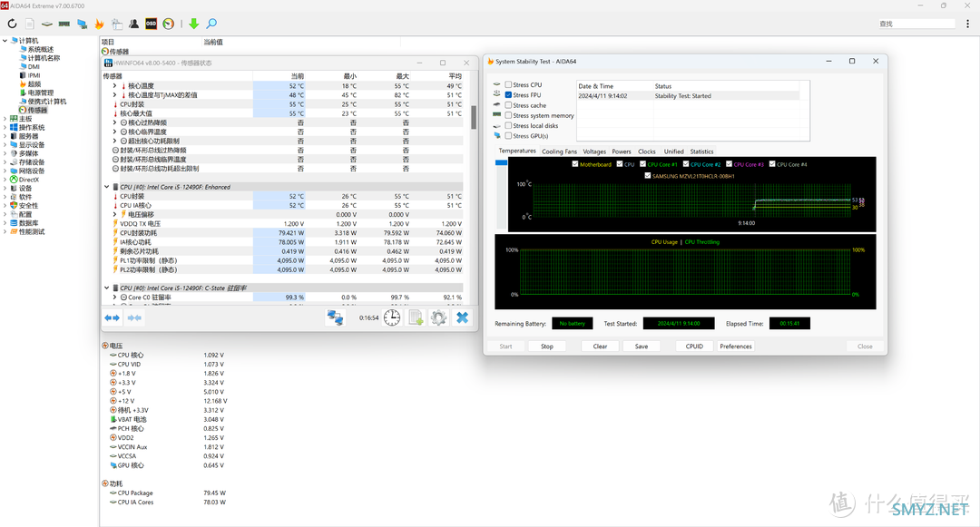The image size is (980, 527).
Task: Open the Statistics tab
Action: [x=701, y=151]
